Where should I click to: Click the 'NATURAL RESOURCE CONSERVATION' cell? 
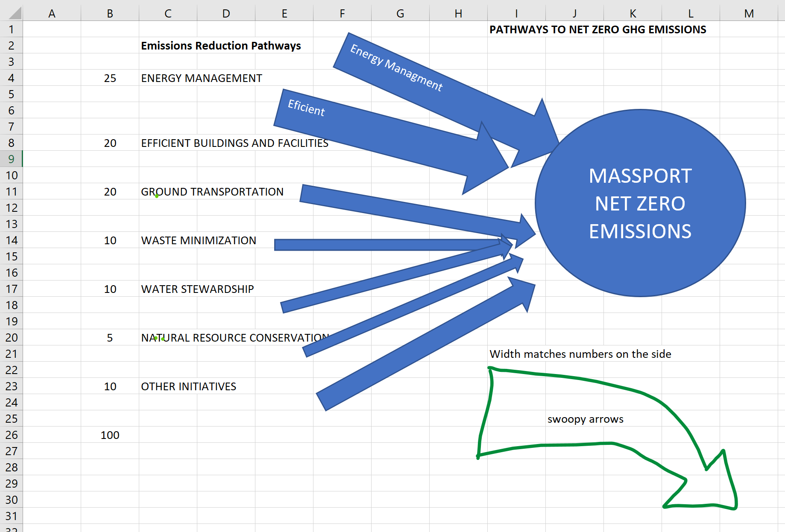[x=235, y=338]
